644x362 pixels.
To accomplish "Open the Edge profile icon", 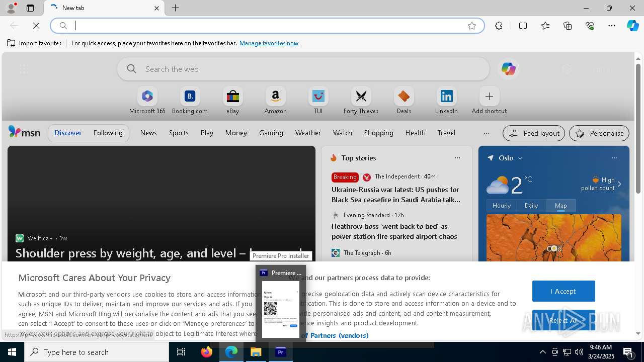I will (x=11, y=8).
